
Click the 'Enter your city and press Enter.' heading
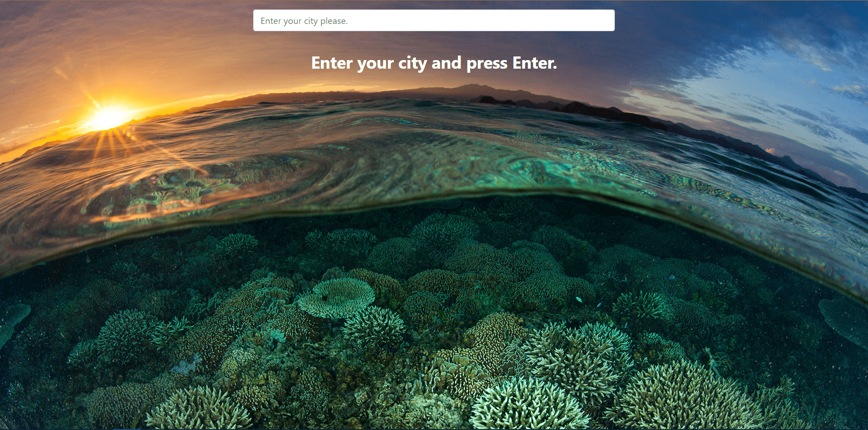[x=434, y=63]
